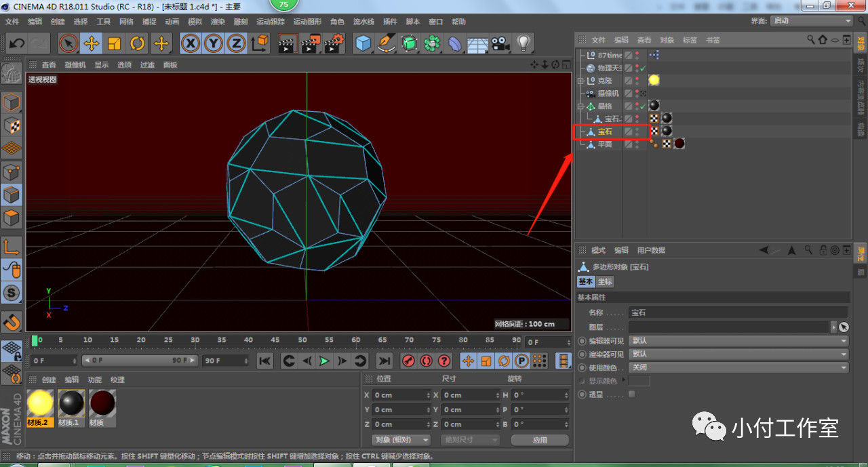868x467 pixels.
Task: Activate the Scale tool in top toolbar
Action: pos(115,44)
